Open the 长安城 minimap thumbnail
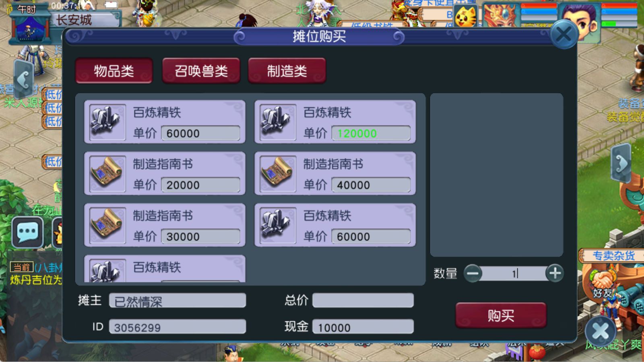 pyautogui.click(x=29, y=28)
